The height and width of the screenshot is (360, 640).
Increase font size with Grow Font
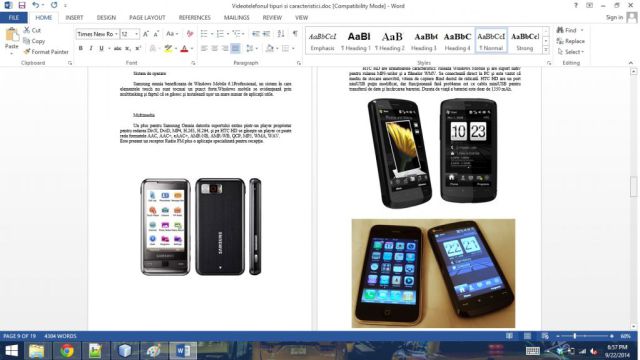coord(146,34)
